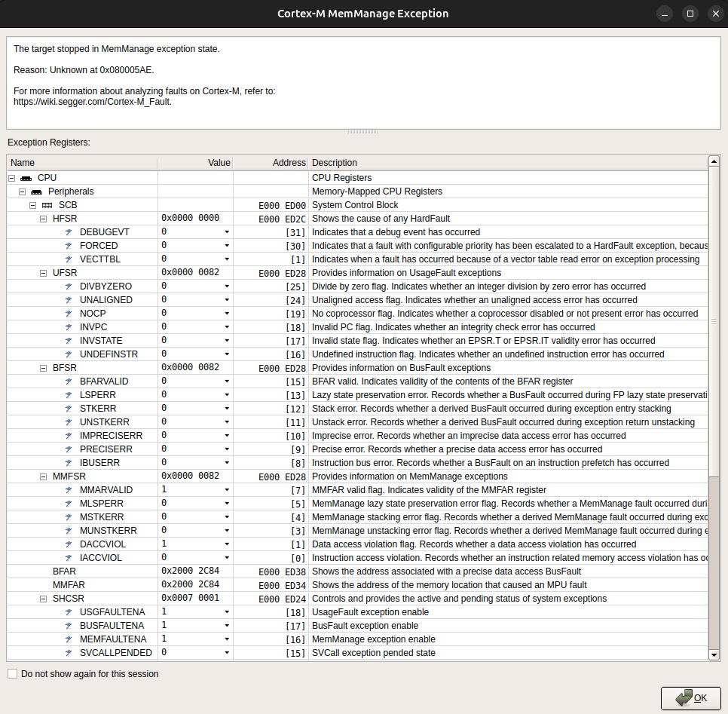Open the FORCED value dropdown

click(227, 246)
